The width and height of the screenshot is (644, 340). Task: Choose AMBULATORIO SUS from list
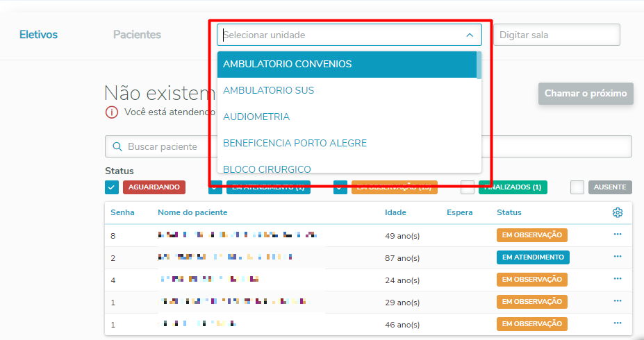click(x=347, y=90)
